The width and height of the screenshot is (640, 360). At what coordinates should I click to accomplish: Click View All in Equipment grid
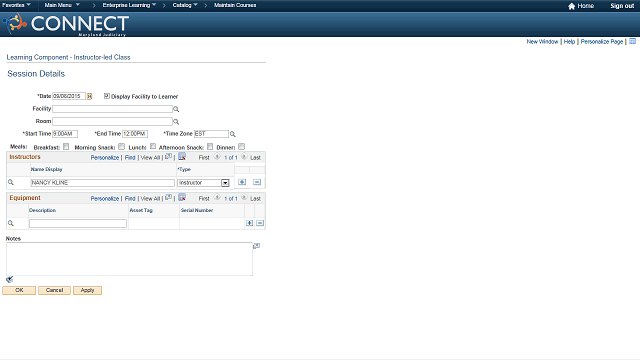150,198
